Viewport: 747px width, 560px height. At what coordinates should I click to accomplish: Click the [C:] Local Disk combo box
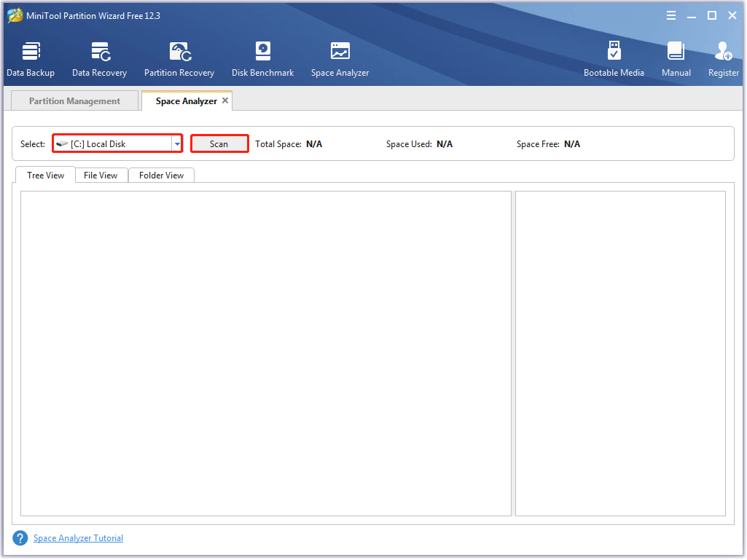(117, 143)
